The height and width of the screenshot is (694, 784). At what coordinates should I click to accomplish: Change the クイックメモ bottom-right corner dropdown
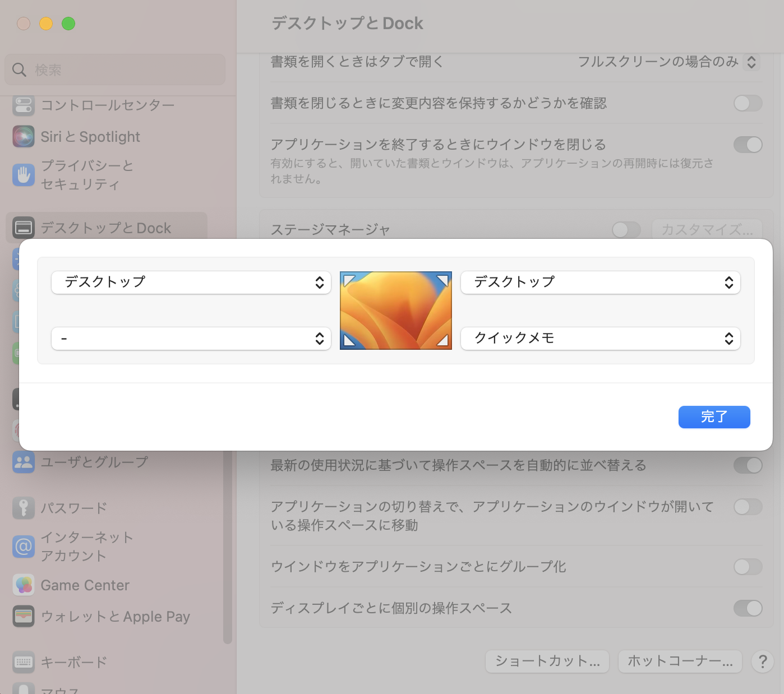click(x=601, y=339)
